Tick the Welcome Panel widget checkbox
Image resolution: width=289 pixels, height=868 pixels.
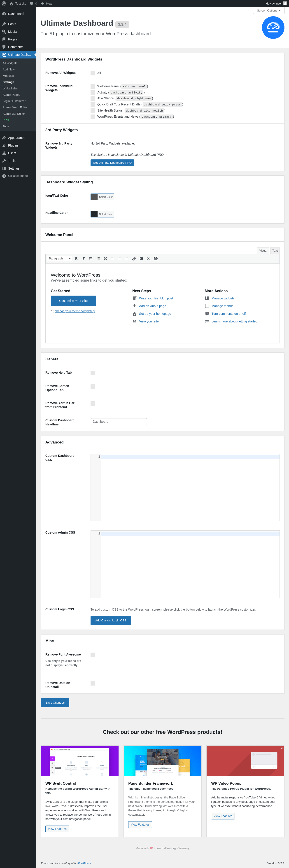pyautogui.click(x=93, y=87)
